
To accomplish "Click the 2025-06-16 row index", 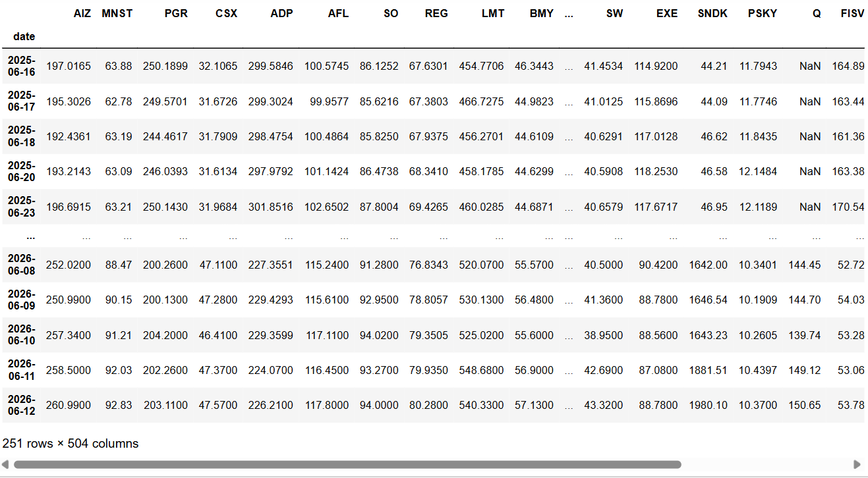I will click(22, 66).
